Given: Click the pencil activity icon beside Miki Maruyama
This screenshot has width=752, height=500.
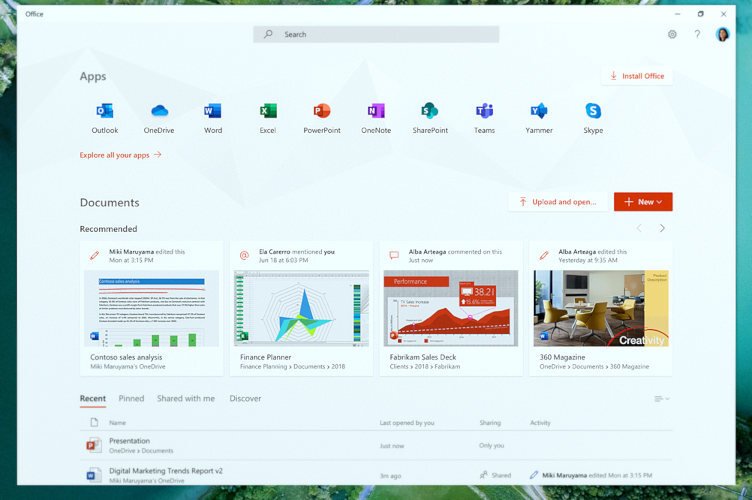Looking at the screenshot, I should pos(534,475).
